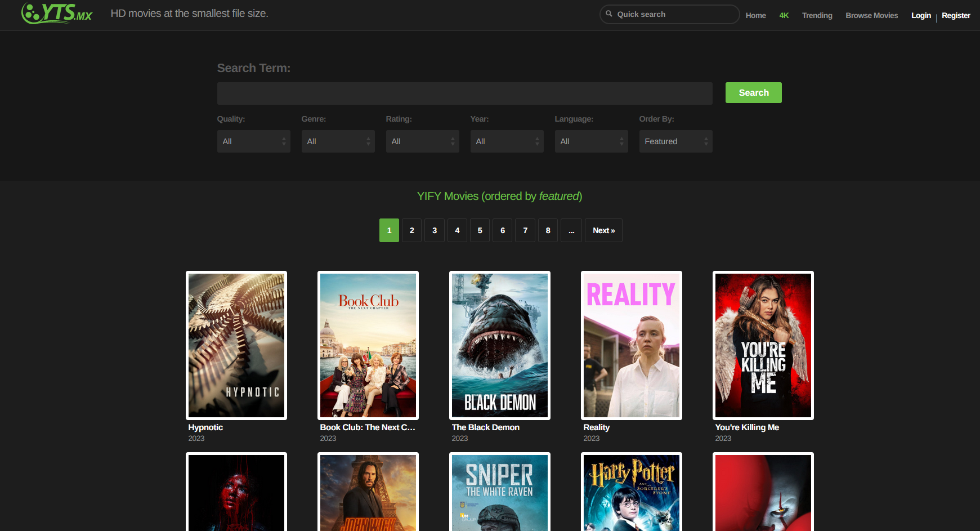Go to page 2
The image size is (980, 531).
tap(412, 230)
